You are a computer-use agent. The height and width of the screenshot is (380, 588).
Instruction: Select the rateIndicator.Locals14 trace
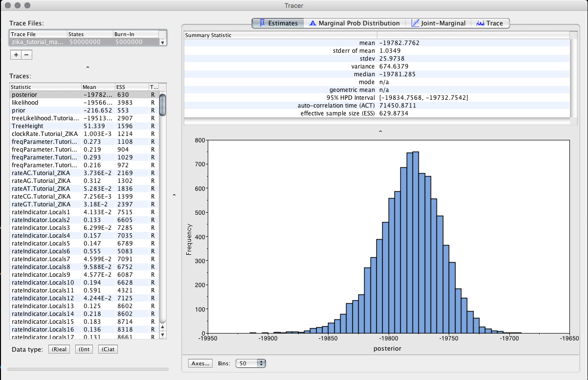(85, 314)
